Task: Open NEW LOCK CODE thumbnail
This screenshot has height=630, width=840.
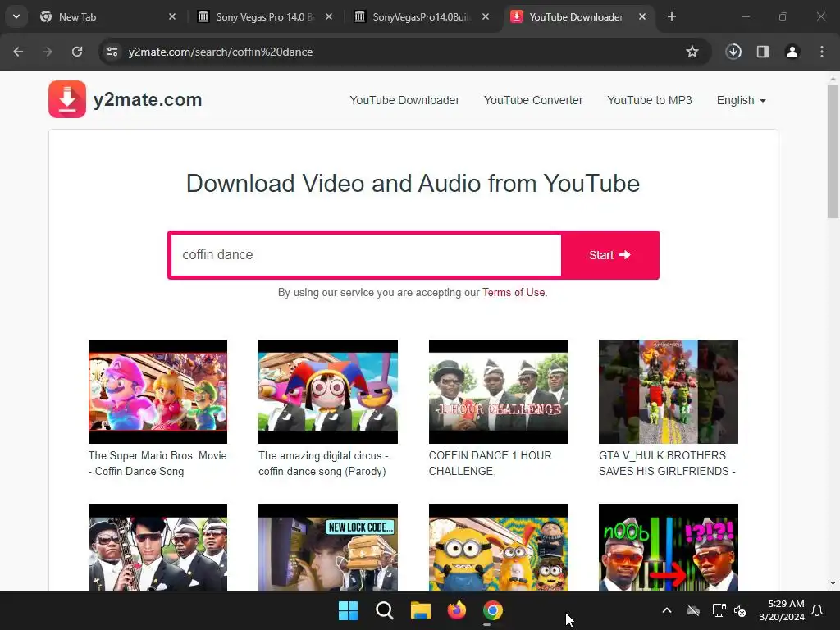Action: point(328,547)
